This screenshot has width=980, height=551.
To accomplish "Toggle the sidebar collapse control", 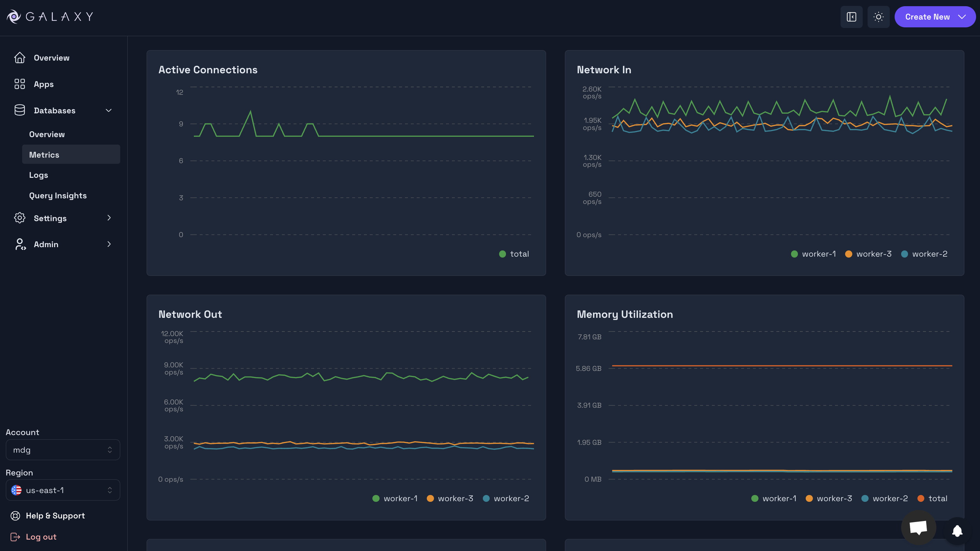I will click(851, 17).
